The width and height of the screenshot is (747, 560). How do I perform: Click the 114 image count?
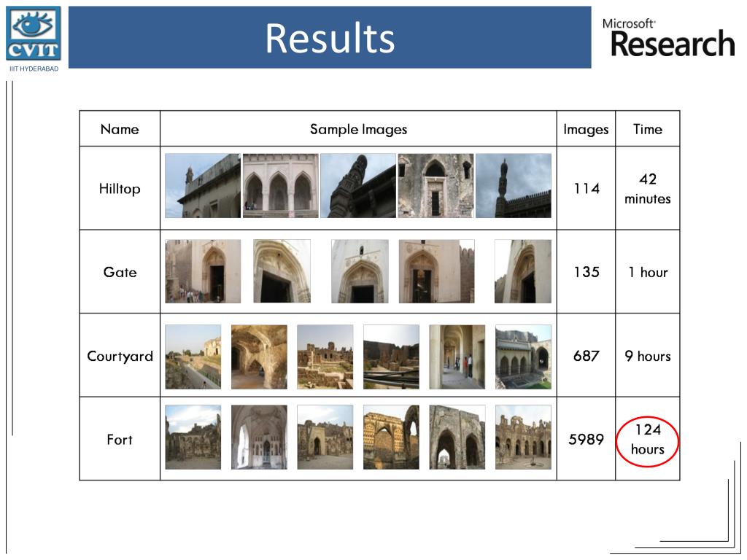[x=587, y=189]
